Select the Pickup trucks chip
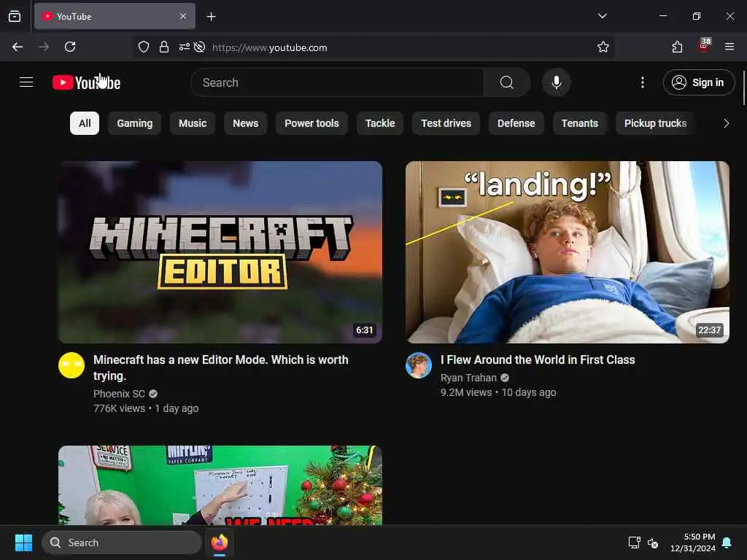 tap(655, 123)
